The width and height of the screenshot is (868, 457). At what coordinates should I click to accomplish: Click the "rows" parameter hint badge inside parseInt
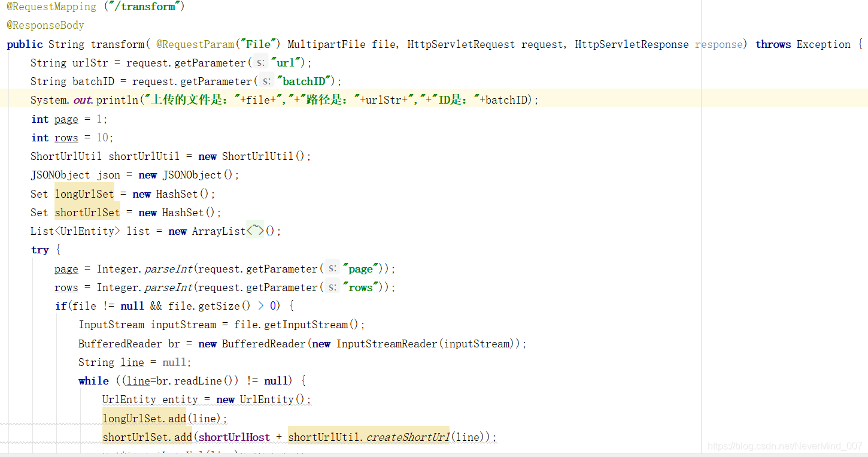(x=332, y=287)
